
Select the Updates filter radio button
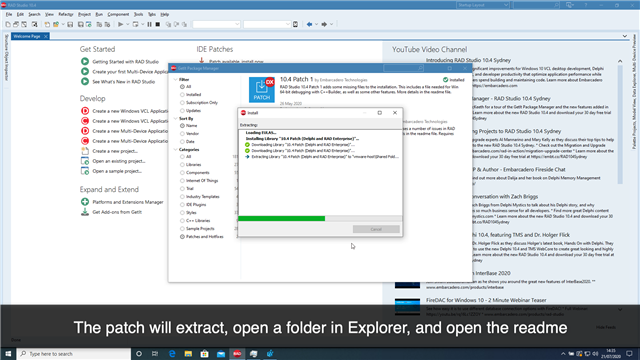pos(182,111)
